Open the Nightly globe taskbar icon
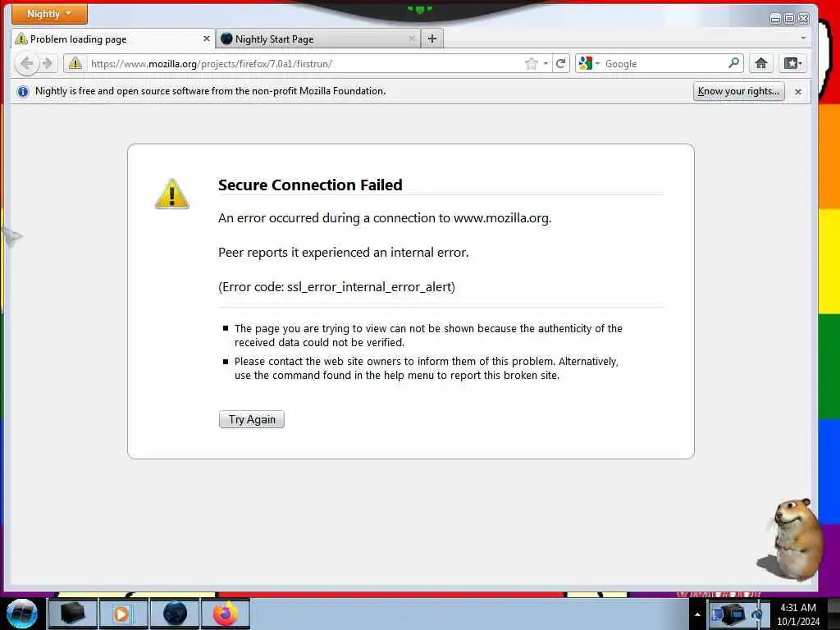This screenshot has height=630, width=840. [174, 614]
